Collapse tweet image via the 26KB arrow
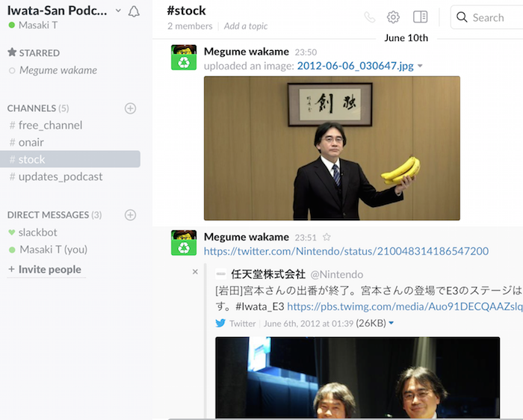This screenshot has width=523, height=420. click(392, 323)
